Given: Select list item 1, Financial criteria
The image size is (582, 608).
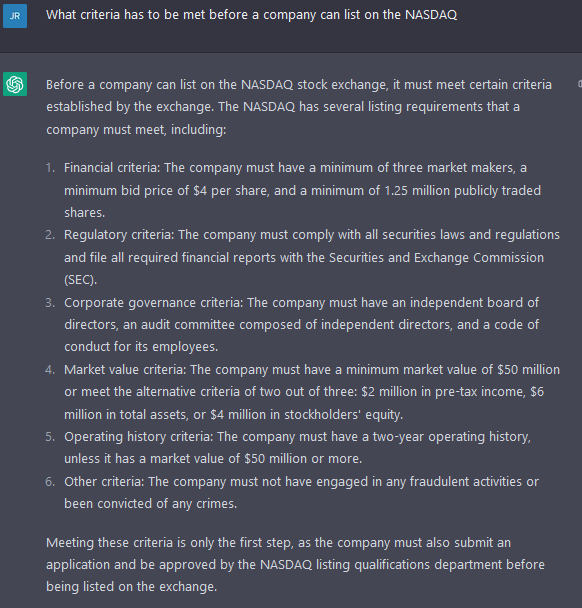Looking at the screenshot, I should click(x=302, y=190).
